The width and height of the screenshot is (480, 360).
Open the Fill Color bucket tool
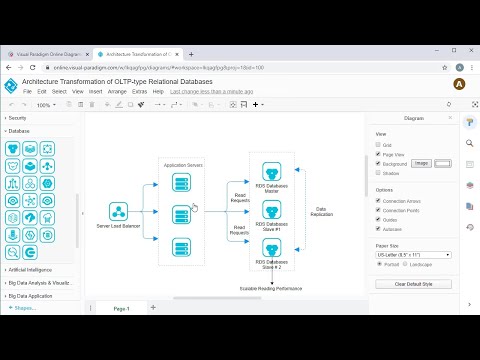[x=107, y=105]
